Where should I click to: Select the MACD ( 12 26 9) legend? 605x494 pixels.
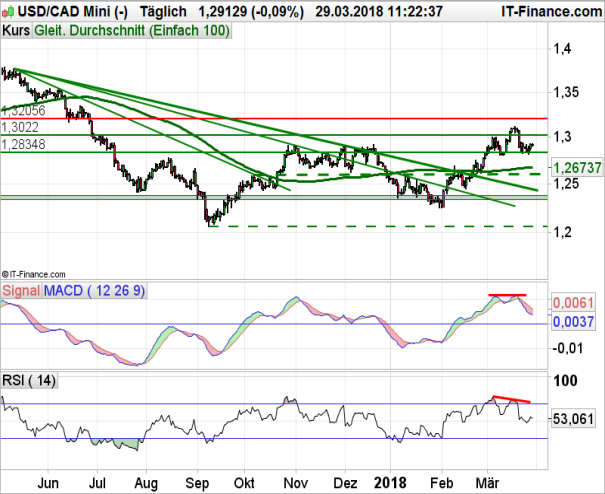tap(95, 291)
